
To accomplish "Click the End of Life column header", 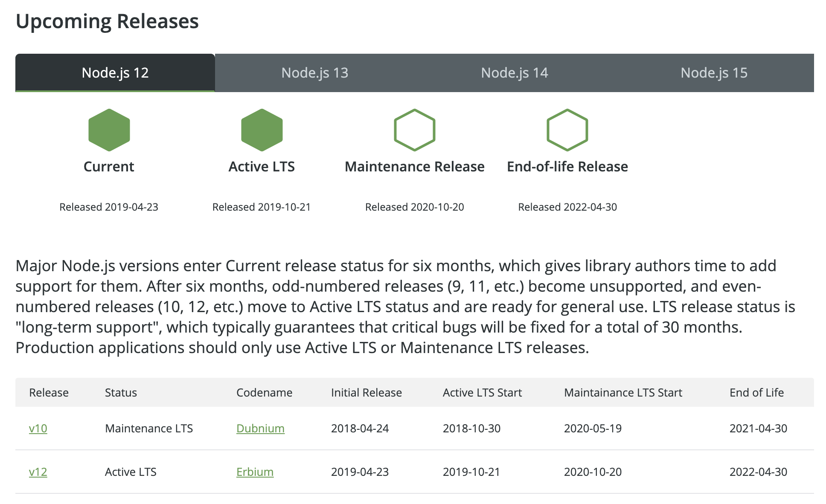I will click(756, 392).
